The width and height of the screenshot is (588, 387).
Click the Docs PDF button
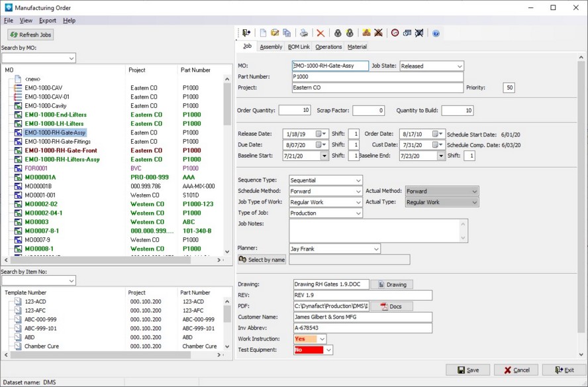click(x=391, y=306)
